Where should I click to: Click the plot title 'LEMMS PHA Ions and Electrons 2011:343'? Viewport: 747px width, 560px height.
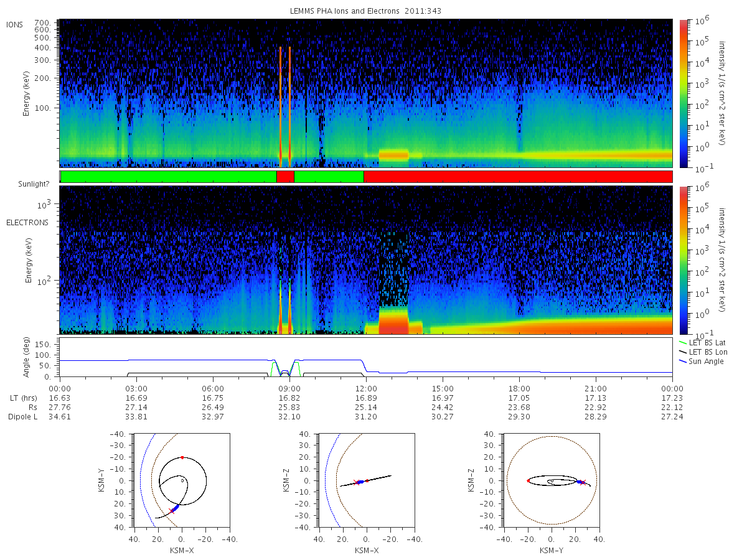coord(366,11)
